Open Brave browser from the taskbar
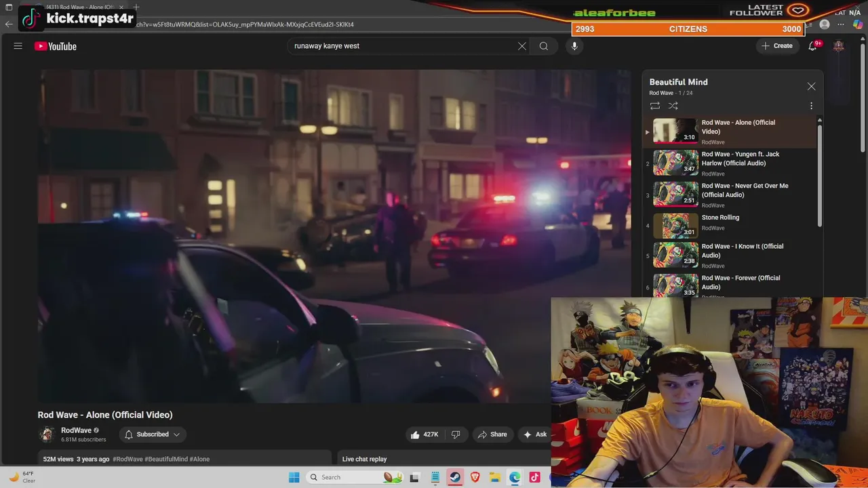Screen dimensions: 868x488 point(475,477)
